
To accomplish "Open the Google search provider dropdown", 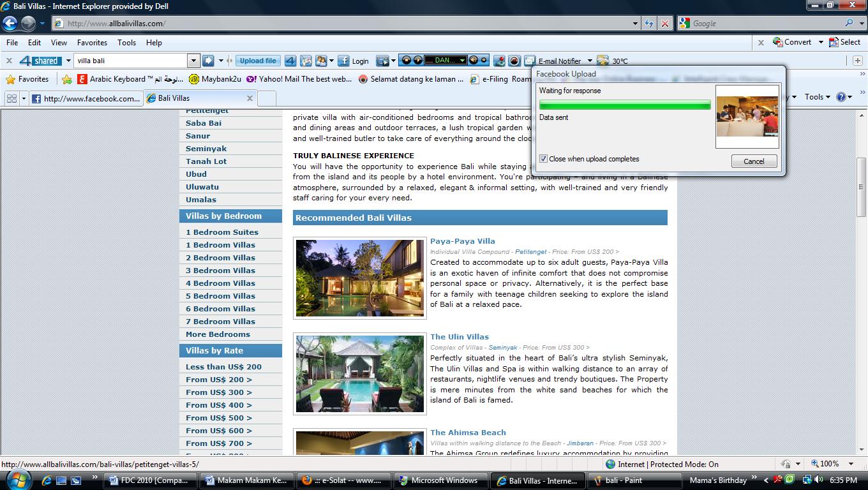I will (861, 23).
